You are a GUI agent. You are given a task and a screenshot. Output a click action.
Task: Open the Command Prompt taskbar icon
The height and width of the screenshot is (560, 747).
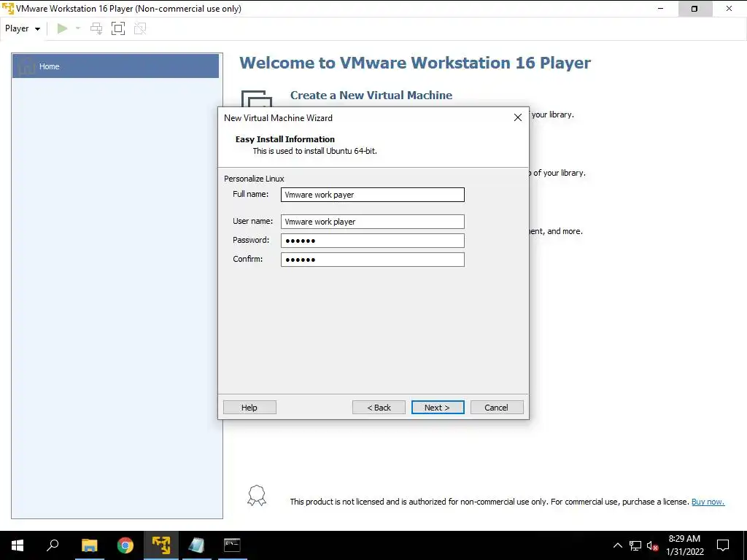[232, 545]
